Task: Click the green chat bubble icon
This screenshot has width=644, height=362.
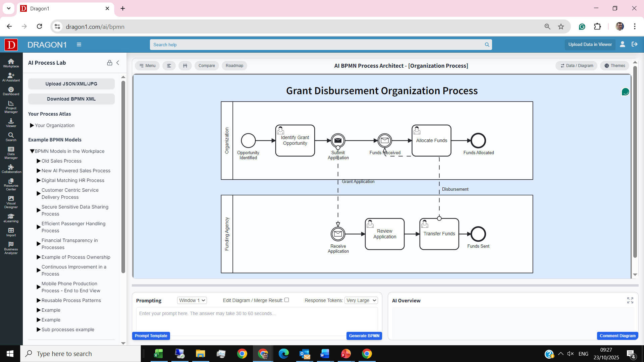Action: (625, 92)
